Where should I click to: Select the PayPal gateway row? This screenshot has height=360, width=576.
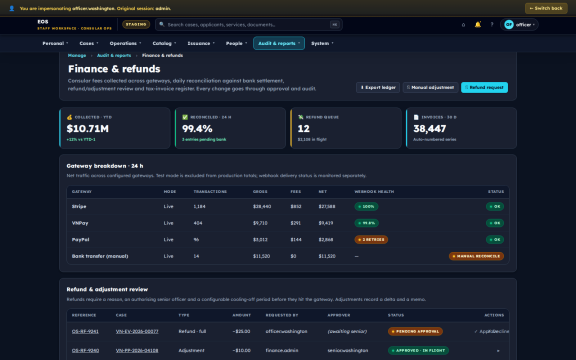(288, 240)
